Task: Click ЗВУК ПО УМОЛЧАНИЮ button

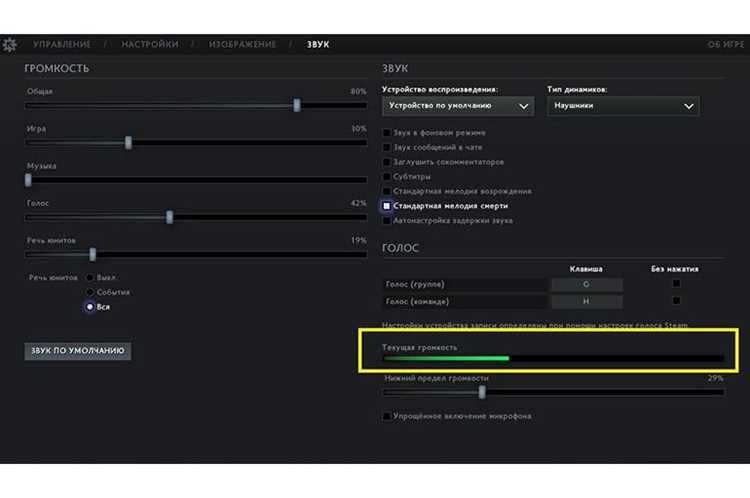Action: click(x=77, y=351)
